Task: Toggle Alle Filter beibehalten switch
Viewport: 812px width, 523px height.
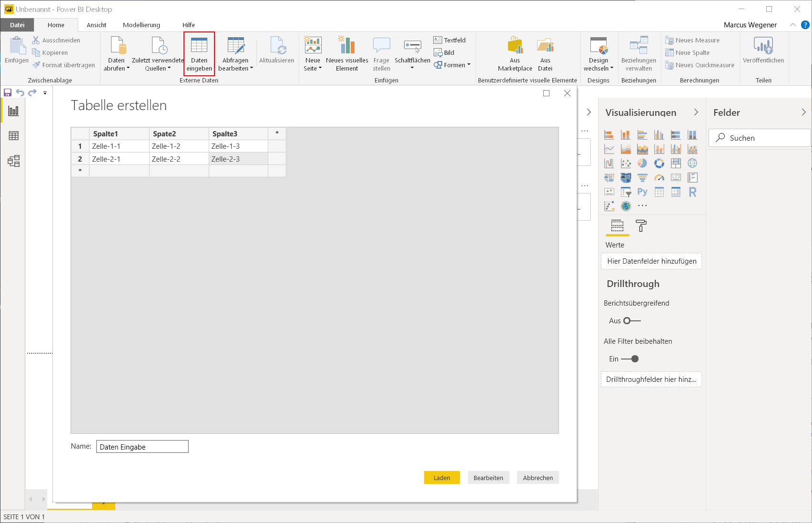Action: tap(630, 359)
